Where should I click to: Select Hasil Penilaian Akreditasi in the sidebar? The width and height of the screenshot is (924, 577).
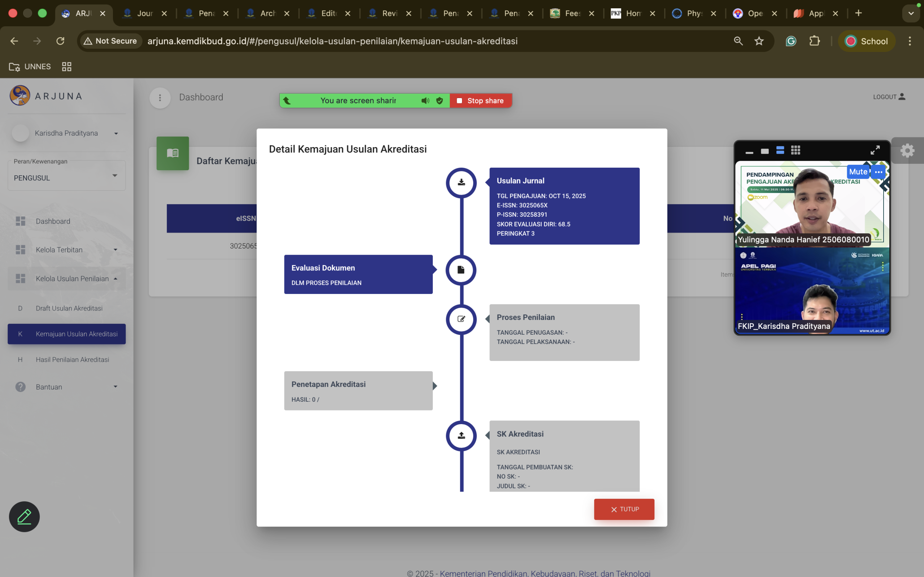[72, 359]
